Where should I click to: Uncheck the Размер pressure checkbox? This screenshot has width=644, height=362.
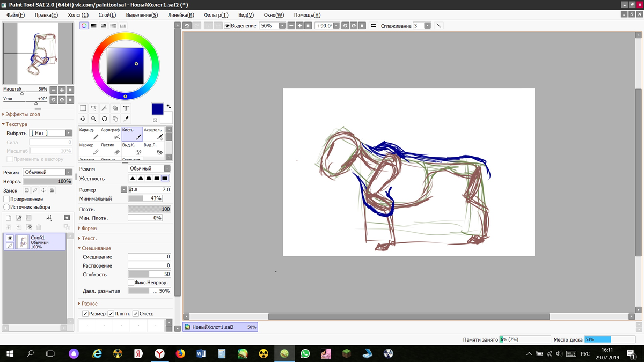point(85,314)
